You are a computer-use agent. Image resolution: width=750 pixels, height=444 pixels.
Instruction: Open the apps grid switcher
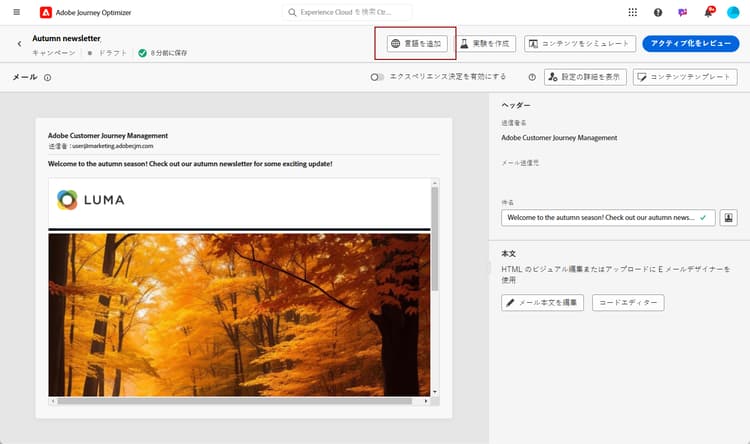(x=632, y=12)
